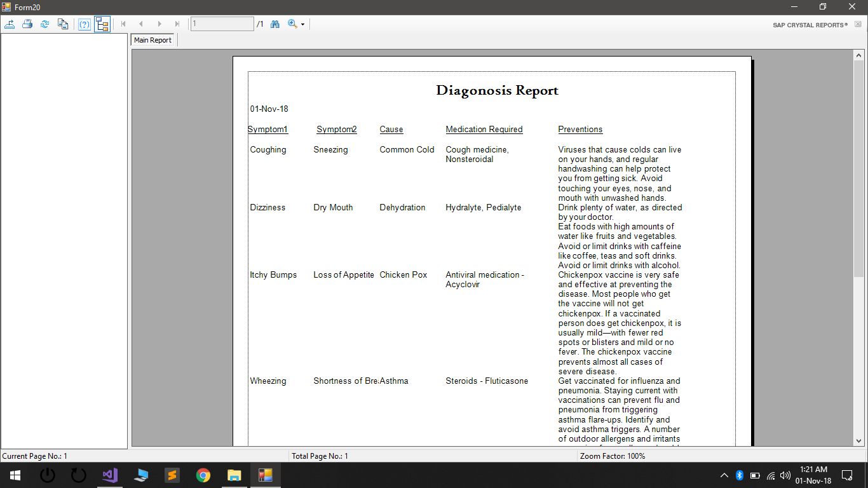This screenshot has height=488, width=868.
Task: Click the Zoom magnifier icon
Action: [292, 24]
